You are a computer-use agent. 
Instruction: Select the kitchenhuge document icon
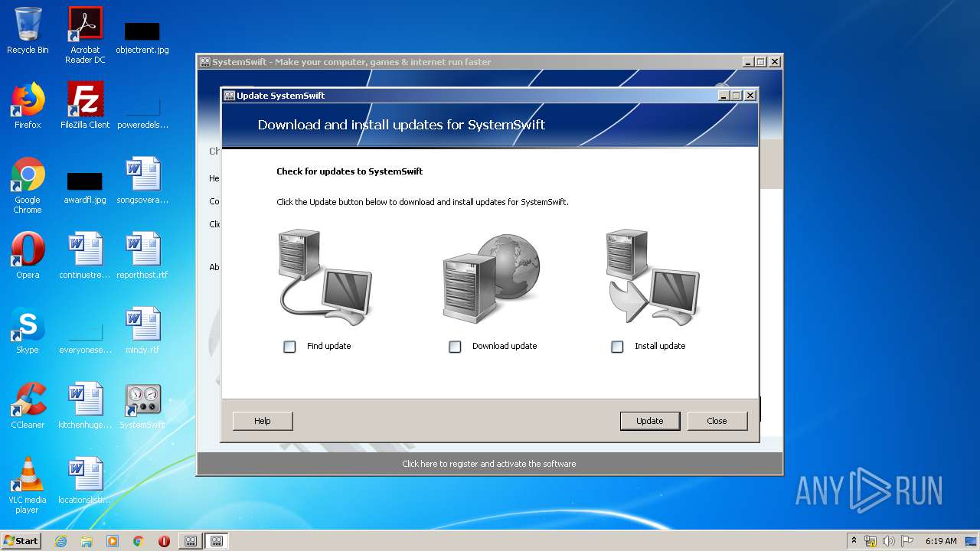pyautogui.click(x=85, y=406)
